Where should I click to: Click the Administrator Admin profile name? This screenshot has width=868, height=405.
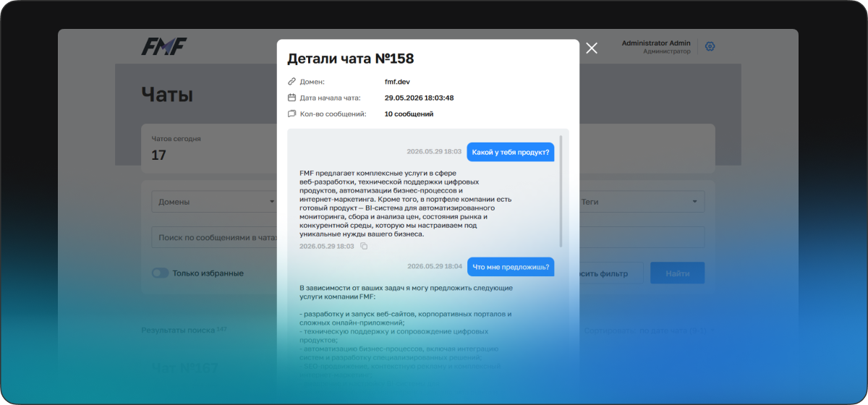click(x=656, y=43)
